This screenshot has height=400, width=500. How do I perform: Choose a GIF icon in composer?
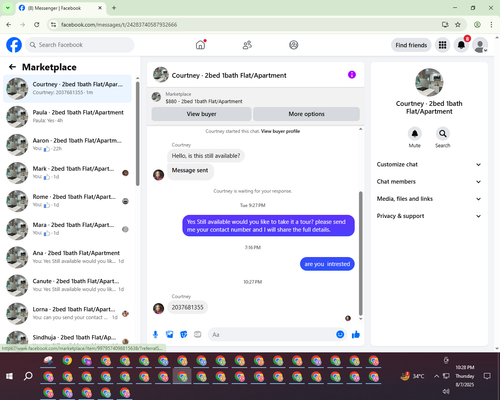(x=198, y=334)
